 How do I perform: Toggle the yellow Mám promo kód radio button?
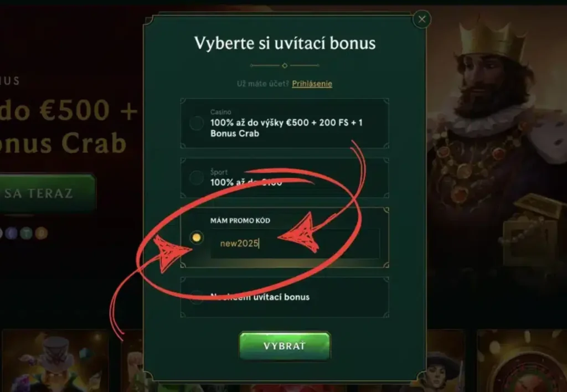(x=197, y=238)
